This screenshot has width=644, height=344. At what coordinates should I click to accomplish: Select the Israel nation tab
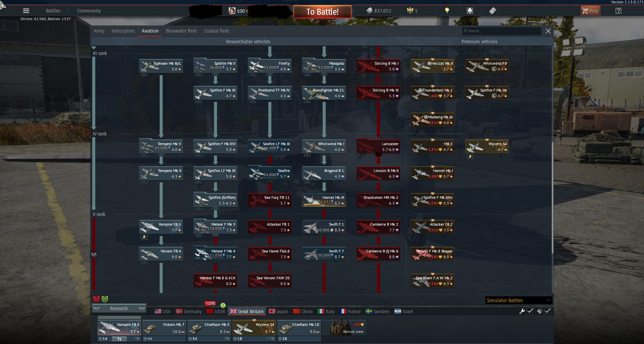[x=404, y=311]
